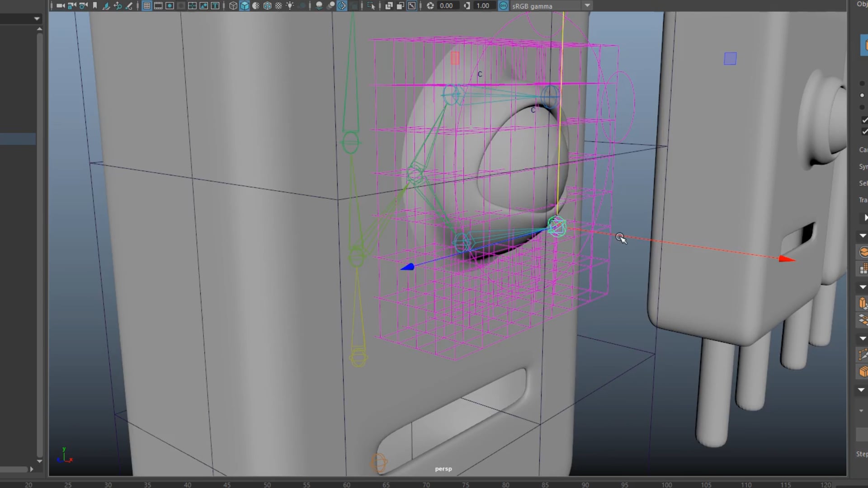Viewport: 868px width, 488px height.
Task: Click the bookmark icon in panel toolbar
Action: (95, 6)
